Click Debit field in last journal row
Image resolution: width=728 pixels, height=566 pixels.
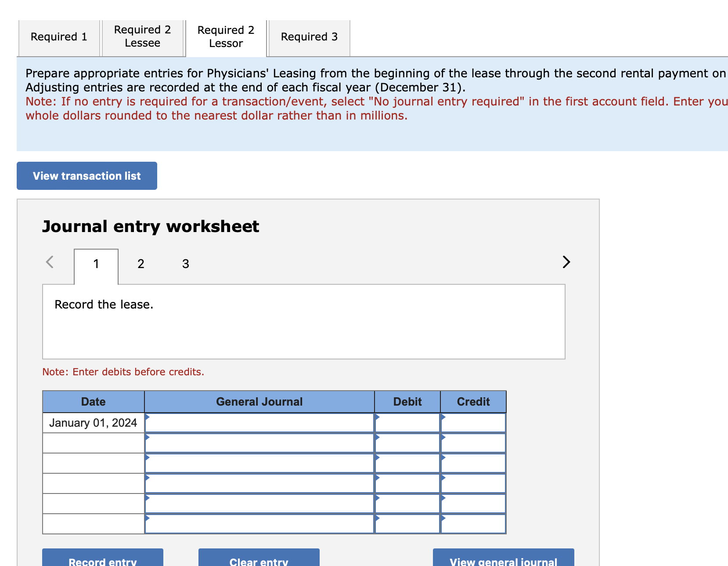pyautogui.click(x=407, y=524)
